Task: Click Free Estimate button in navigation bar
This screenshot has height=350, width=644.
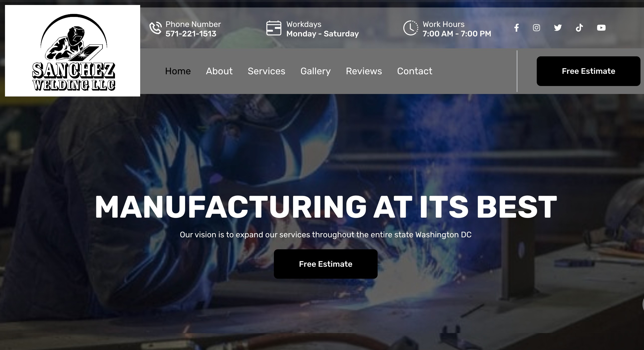Action: 588,71
